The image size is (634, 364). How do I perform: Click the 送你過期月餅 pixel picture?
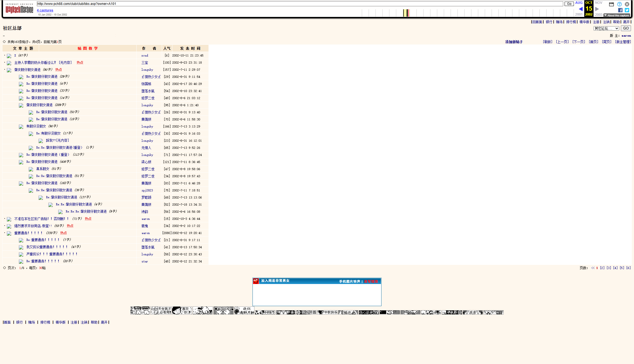coord(244,310)
